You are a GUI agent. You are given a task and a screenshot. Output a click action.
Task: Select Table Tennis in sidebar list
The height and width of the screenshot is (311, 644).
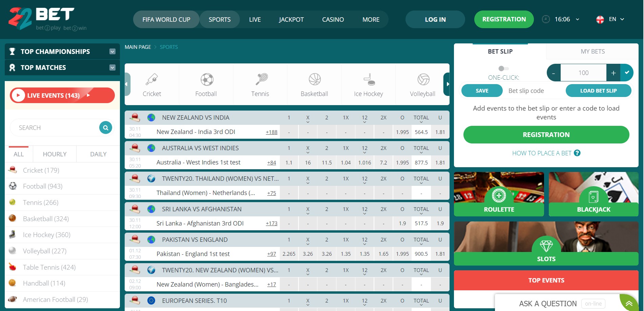pos(62,267)
